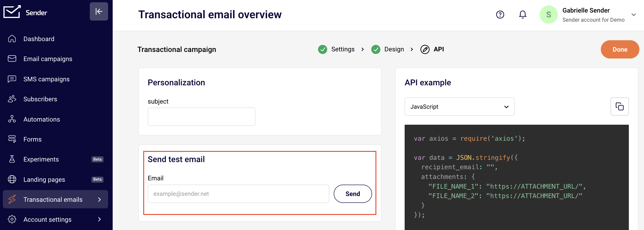Click the Sender logo icon
This screenshot has width=644, height=230.
point(12,12)
